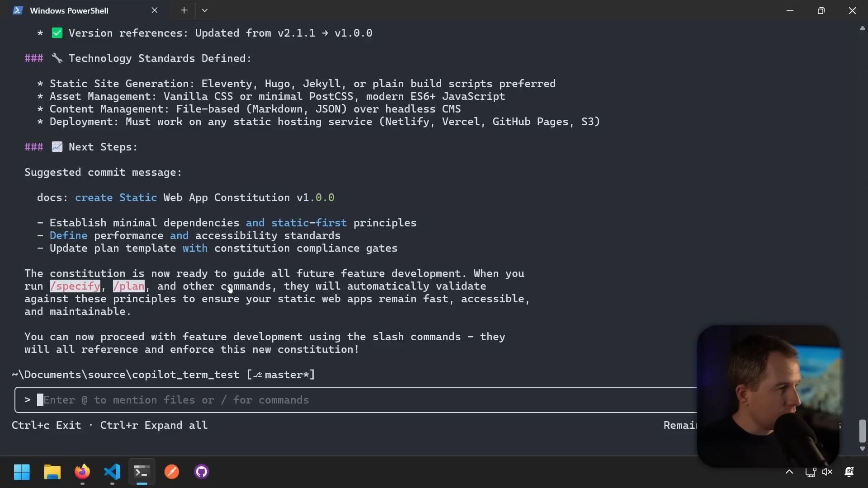Open File Explorer from the taskbar
868x488 pixels.
click(x=52, y=472)
